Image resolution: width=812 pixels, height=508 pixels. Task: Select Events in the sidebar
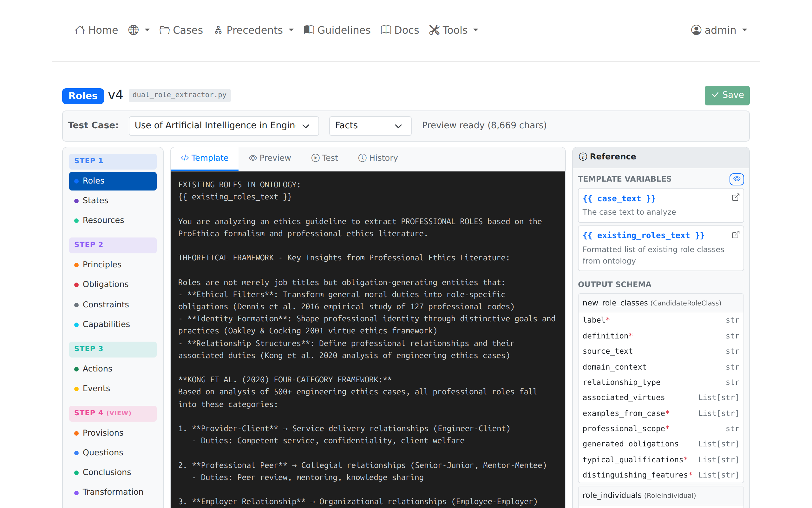[113, 389]
